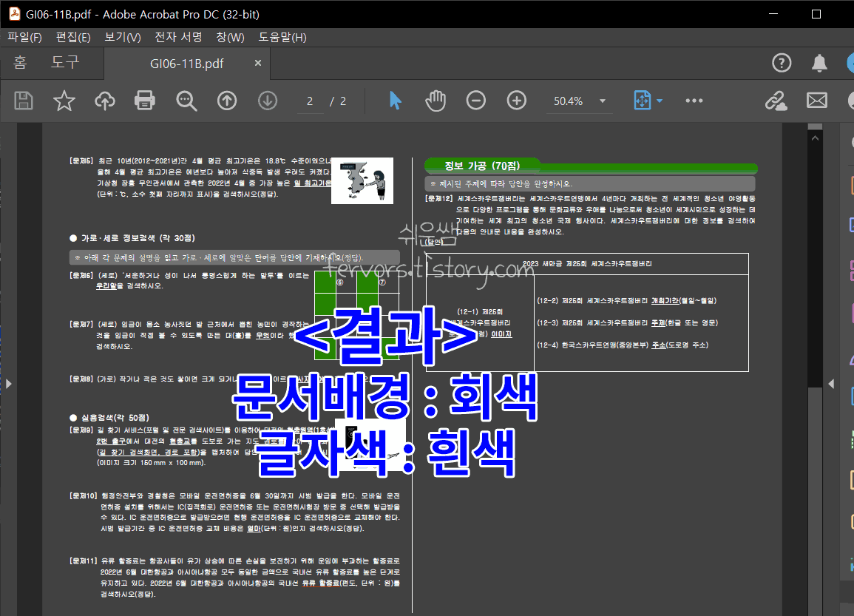Screen dimensions: 854x616
Task: Activate the Selection tool arrow
Action: (x=395, y=101)
